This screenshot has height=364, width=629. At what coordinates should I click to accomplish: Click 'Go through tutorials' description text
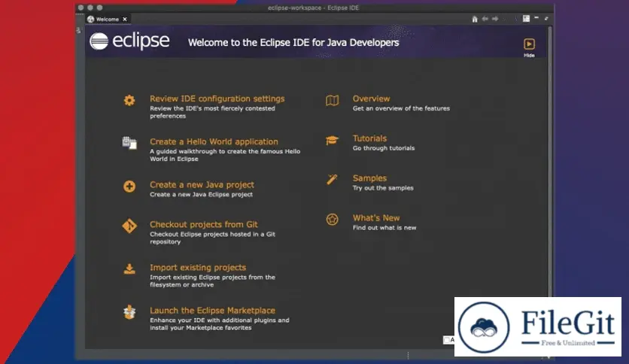(384, 148)
